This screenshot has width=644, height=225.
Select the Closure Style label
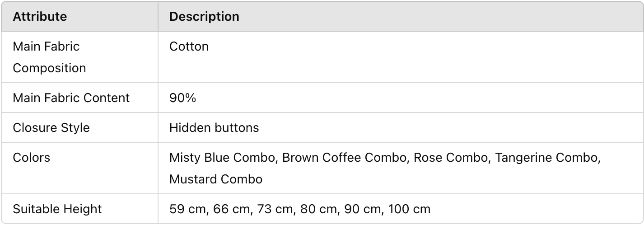click(51, 128)
